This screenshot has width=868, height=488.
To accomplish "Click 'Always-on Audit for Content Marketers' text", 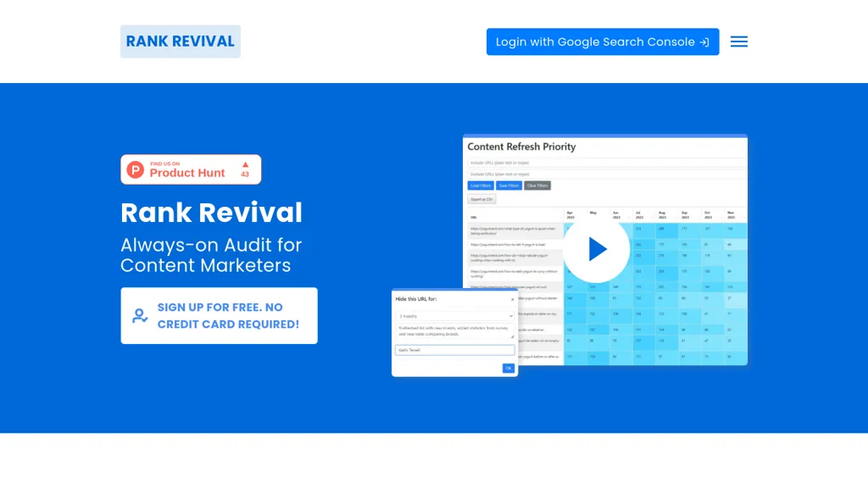I will [x=211, y=255].
